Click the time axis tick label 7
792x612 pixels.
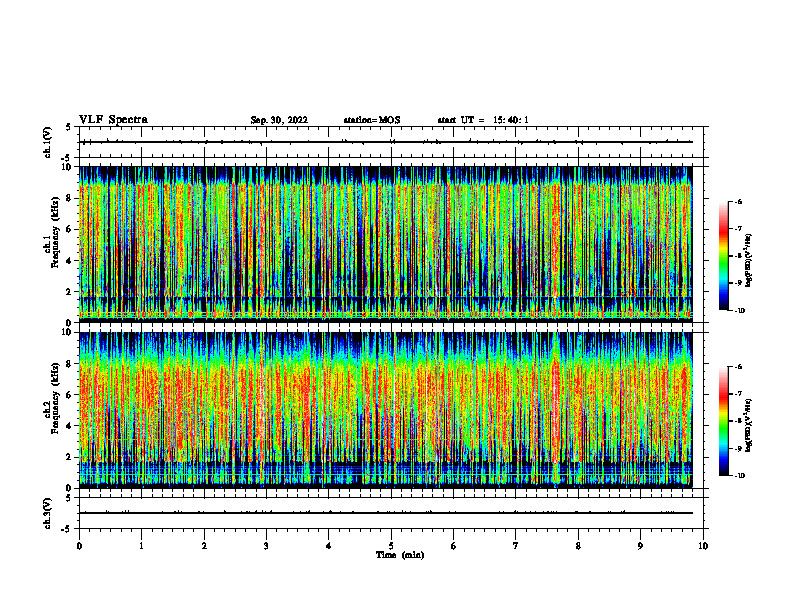pyautogui.click(x=516, y=546)
